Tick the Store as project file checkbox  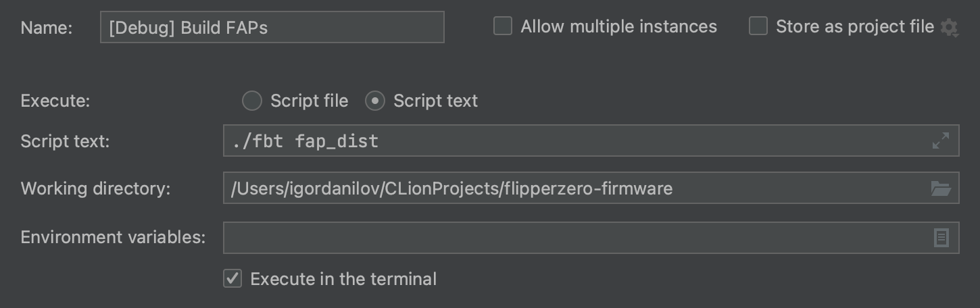point(758,26)
